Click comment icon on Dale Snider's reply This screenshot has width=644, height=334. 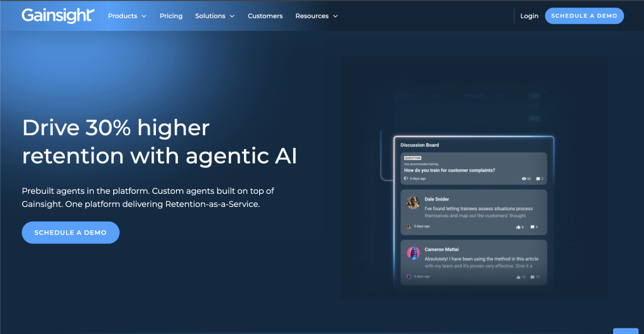pyautogui.click(x=532, y=227)
